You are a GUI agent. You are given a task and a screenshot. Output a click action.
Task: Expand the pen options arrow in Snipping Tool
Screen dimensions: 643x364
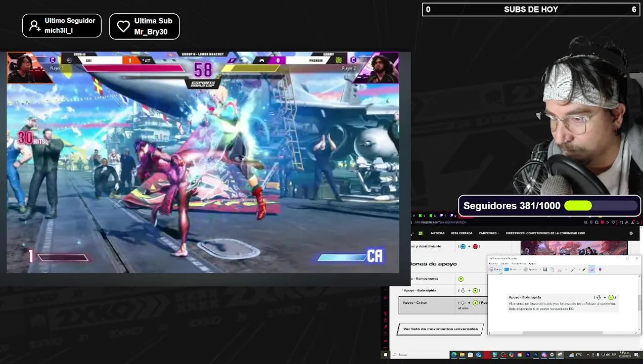click(579, 269)
